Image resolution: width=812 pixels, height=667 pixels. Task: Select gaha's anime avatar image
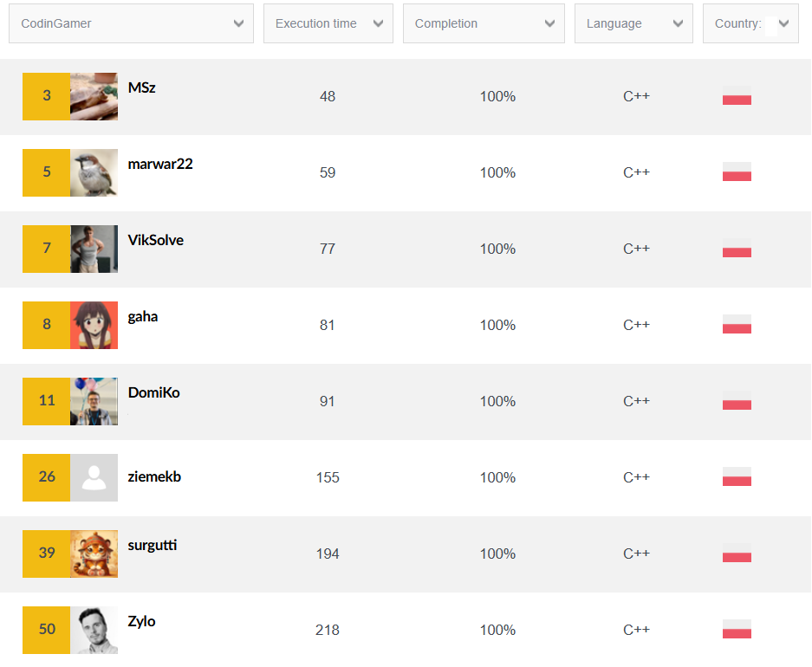tap(94, 325)
